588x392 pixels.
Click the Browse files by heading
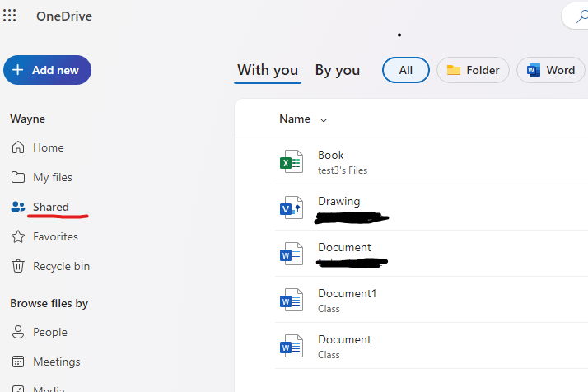(49, 303)
